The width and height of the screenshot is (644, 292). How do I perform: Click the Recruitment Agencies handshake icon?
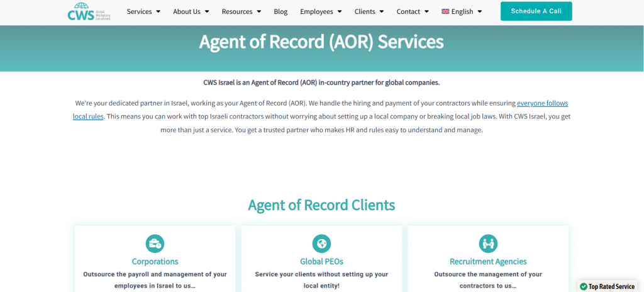click(x=488, y=244)
